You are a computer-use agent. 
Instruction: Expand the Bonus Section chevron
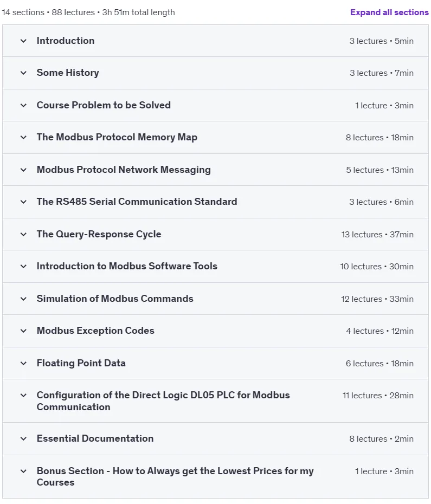(x=23, y=471)
